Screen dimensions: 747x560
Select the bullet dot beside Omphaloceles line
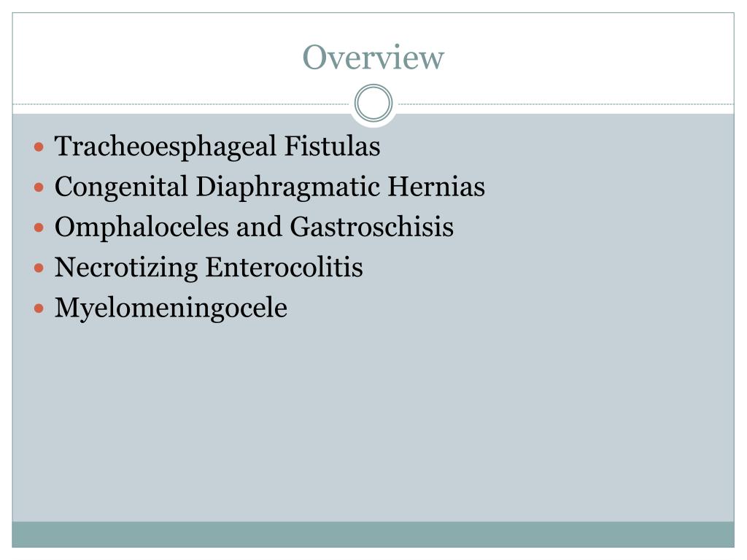tap(39, 227)
